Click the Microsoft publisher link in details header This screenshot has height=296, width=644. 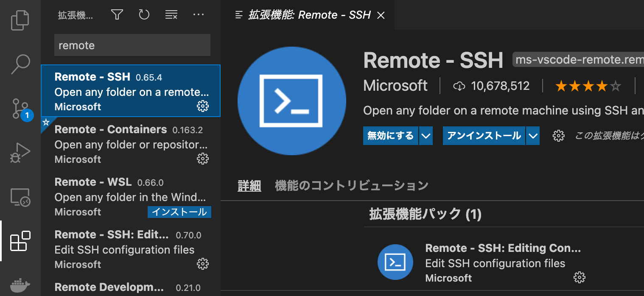(396, 86)
